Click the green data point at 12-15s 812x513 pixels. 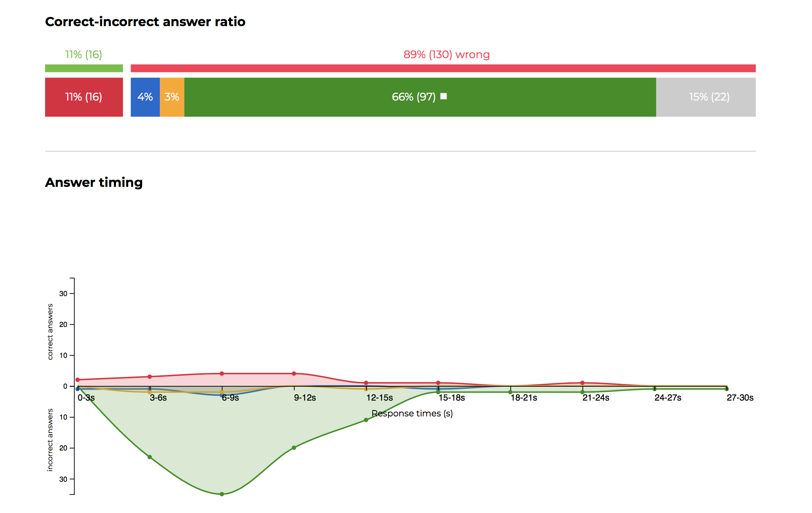[x=366, y=420]
